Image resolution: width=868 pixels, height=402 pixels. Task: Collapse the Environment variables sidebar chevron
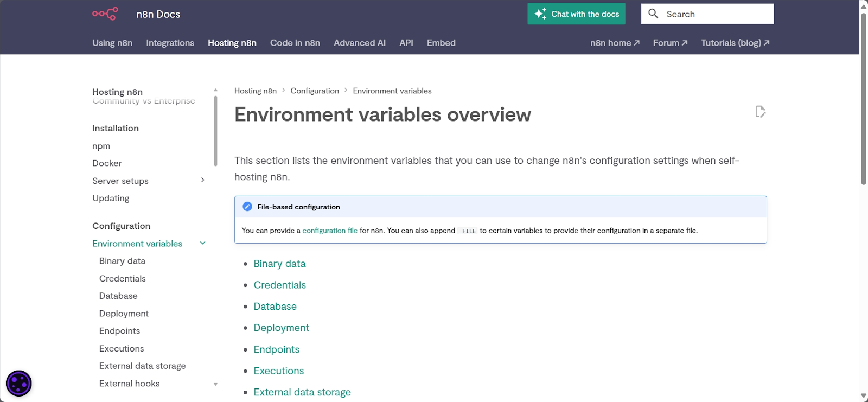coord(203,243)
